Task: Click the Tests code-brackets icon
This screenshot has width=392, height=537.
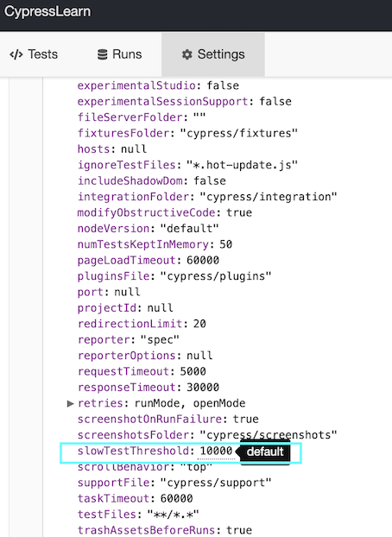Action: (x=16, y=54)
